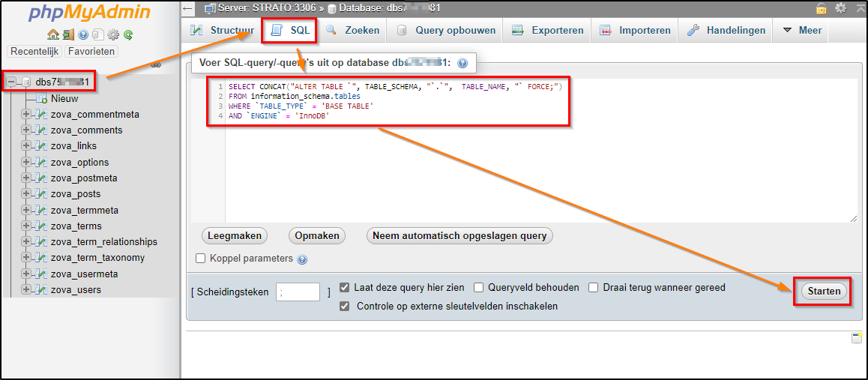This screenshot has height=380, width=868.
Task: Open the Meer dropdown menu
Action: [x=803, y=31]
